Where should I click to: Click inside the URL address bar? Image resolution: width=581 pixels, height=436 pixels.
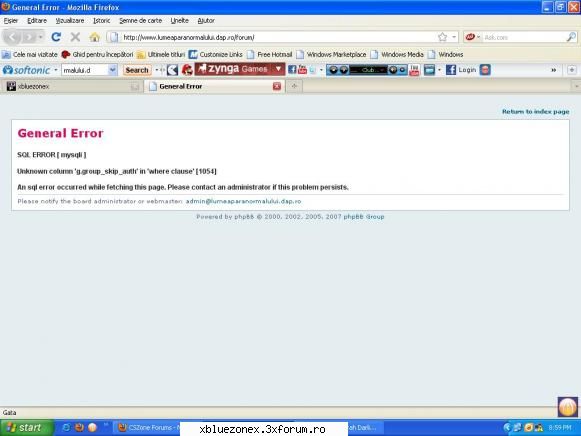(278, 37)
